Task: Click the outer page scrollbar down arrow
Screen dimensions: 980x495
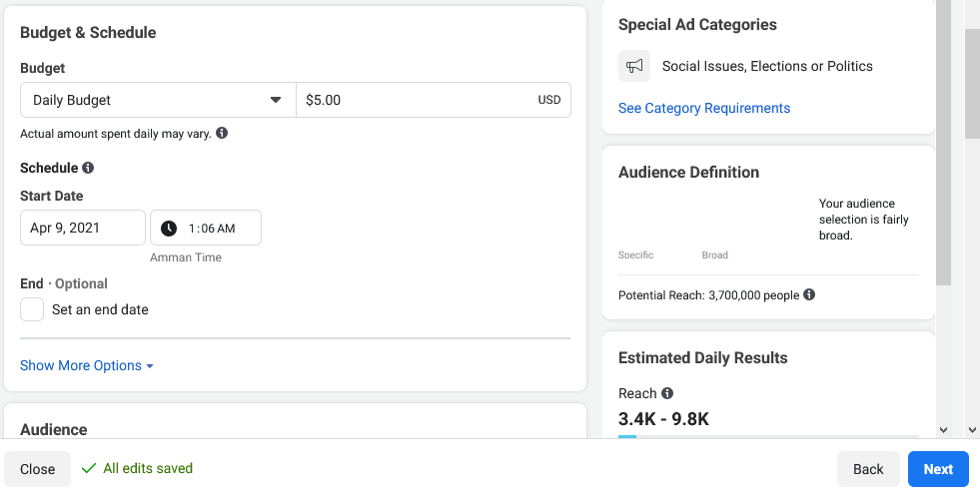Action: click(972, 429)
